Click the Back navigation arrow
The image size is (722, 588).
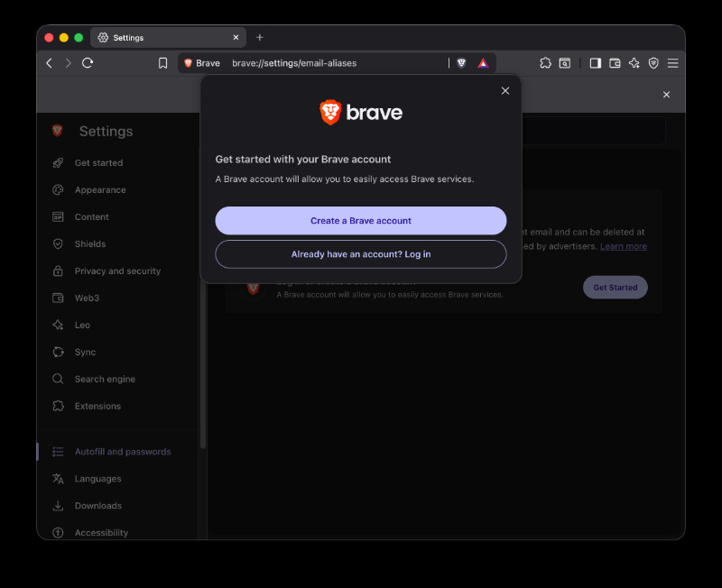point(50,63)
